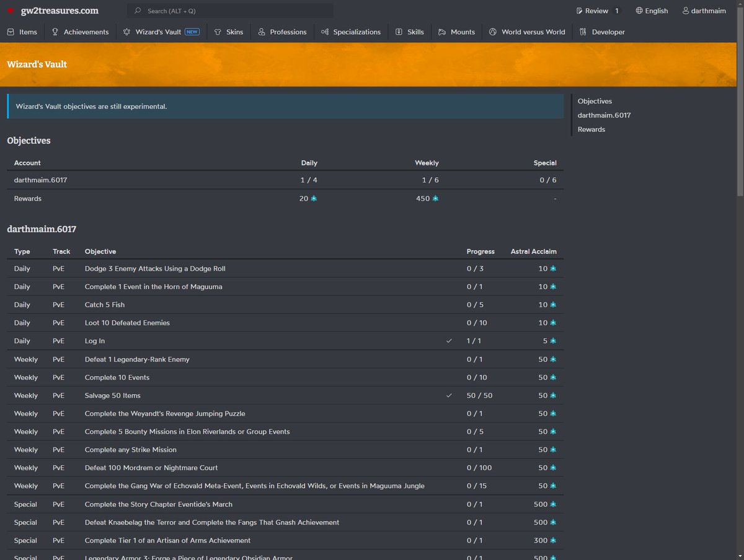Click "Loot 10 Defeated Enemies" objective
This screenshot has width=744, height=560.
coord(127,323)
